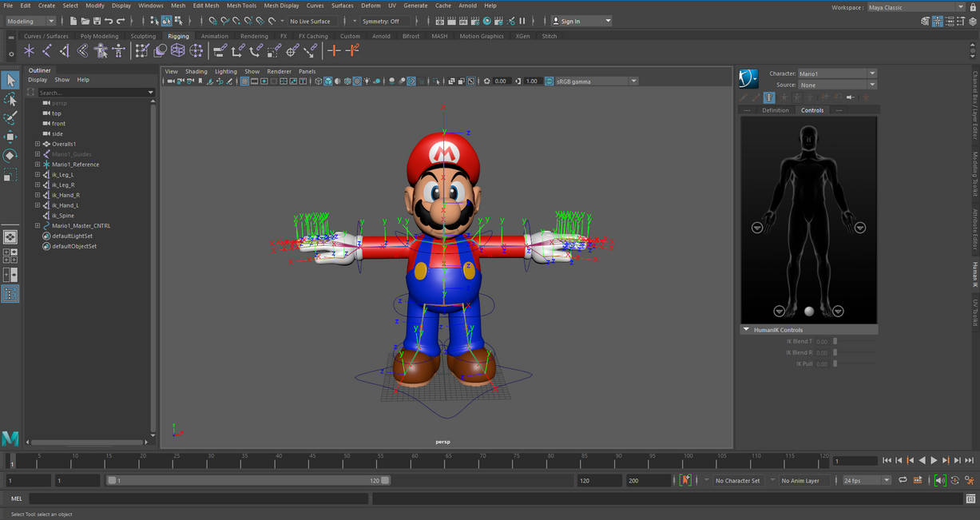This screenshot has height=520, width=980.
Task: Open the Mesh Tools menu
Action: 241,6
